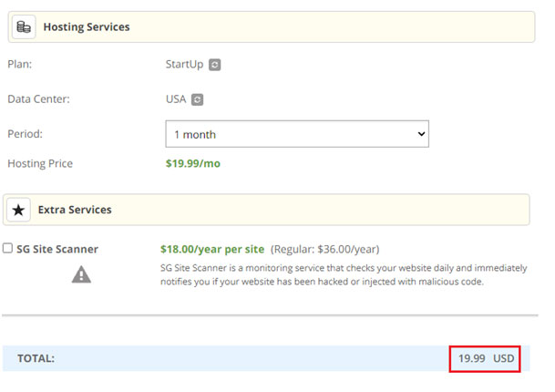Click the highlighted 19.99 USD total
Image resolution: width=555 pixels, height=392 pixels.
coord(485,358)
